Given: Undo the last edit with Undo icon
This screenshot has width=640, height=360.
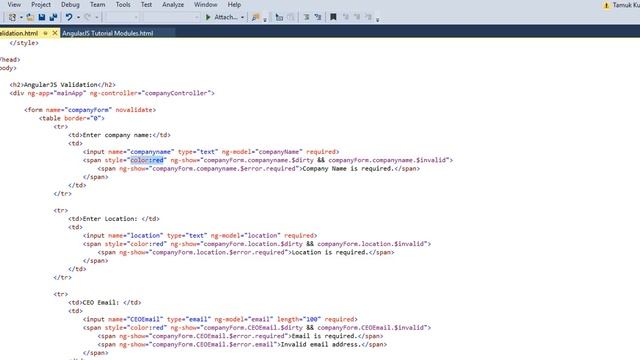Looking at the screenshot, I should [x=69, y=17].
